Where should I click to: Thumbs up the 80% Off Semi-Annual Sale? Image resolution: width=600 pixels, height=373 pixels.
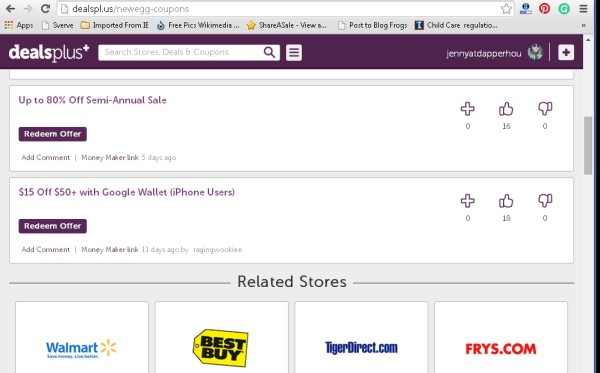[x=506, y=109]
